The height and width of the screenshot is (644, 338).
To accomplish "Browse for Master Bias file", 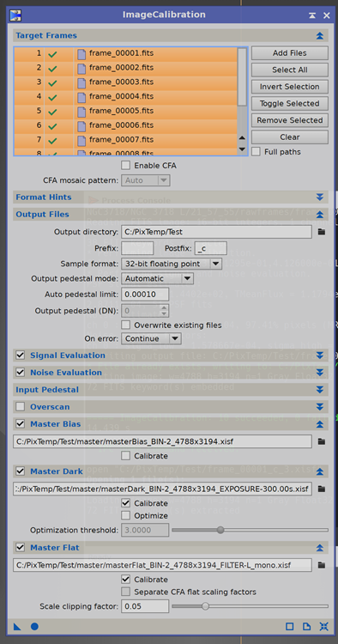I will pos(322,441).
